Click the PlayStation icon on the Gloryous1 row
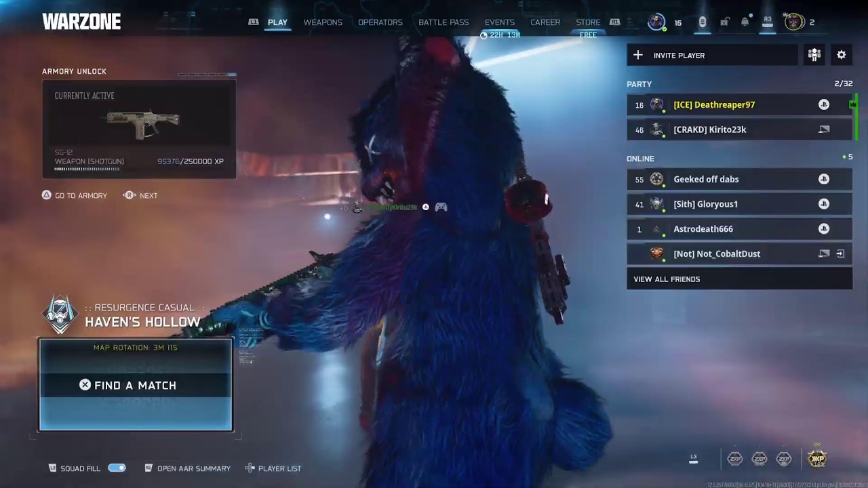This screenshot has height=488, width=868. (x=824, y=204)
